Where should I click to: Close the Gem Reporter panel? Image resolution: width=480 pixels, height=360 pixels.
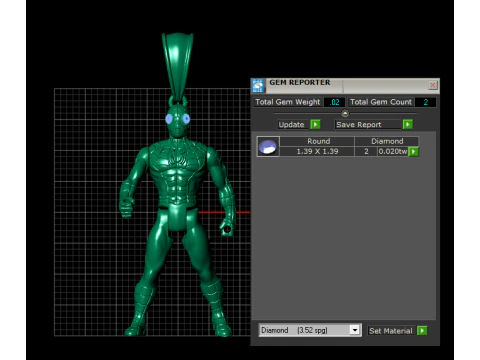pos(433,85)
